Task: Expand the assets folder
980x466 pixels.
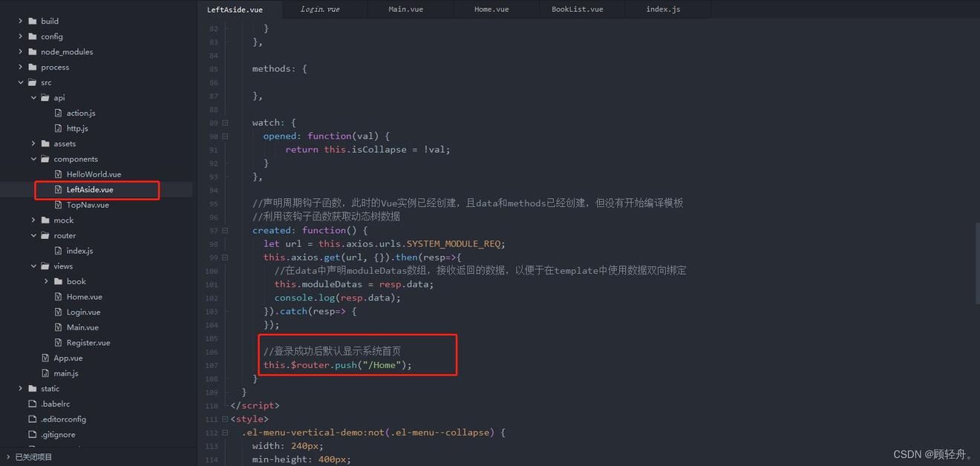Action: (x=33, y=144)
